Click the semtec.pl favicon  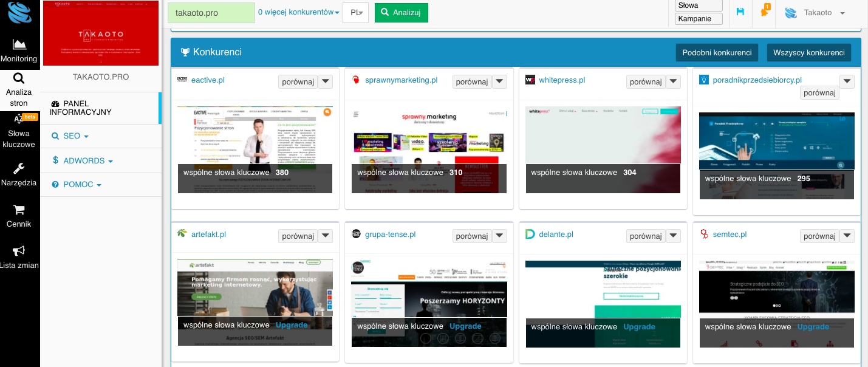tap(704, 234)
